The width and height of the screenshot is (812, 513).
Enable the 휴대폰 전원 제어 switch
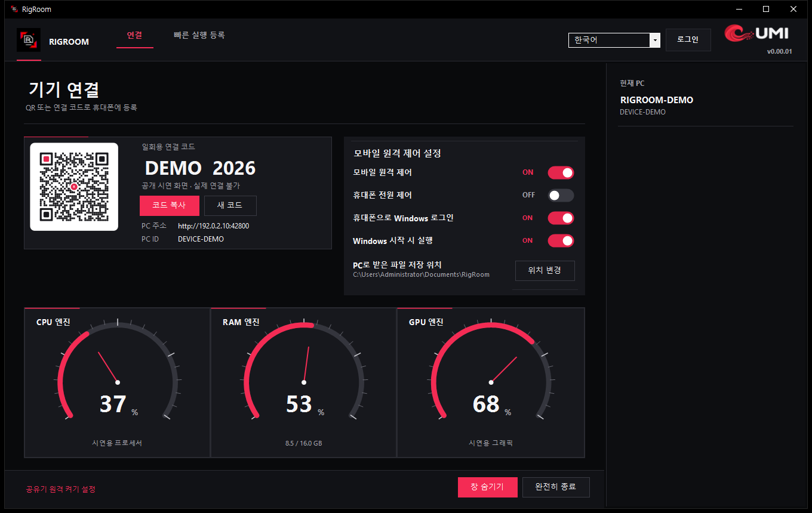point(561,195)
